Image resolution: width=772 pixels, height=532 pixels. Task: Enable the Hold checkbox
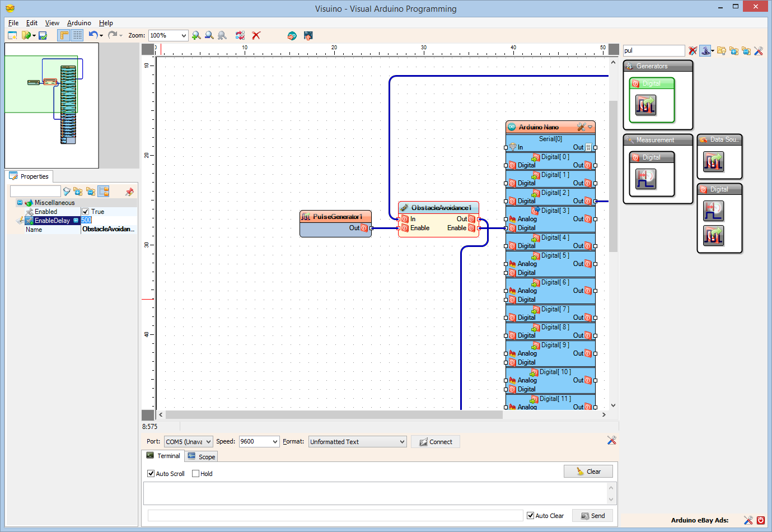(196, 474)
